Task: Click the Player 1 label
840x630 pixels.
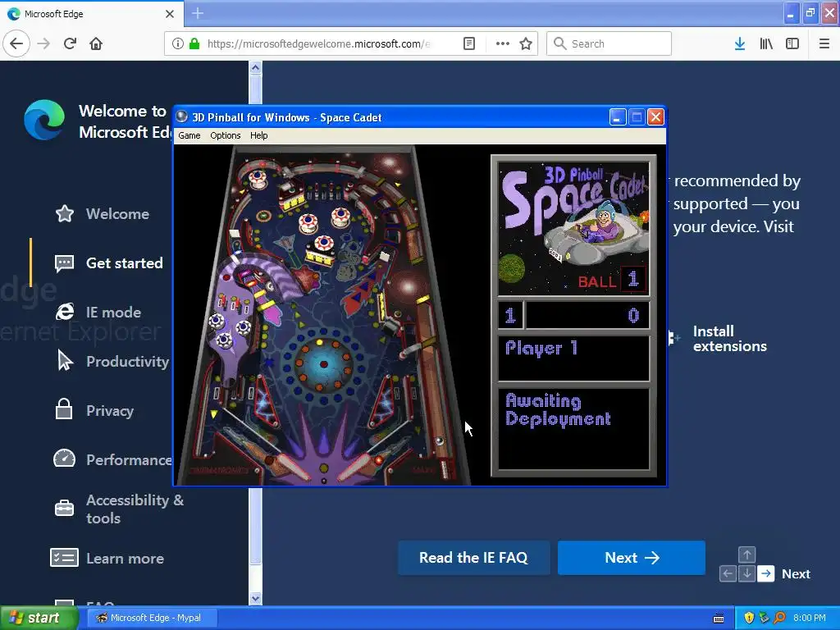Action: click(x=541, y=348)
